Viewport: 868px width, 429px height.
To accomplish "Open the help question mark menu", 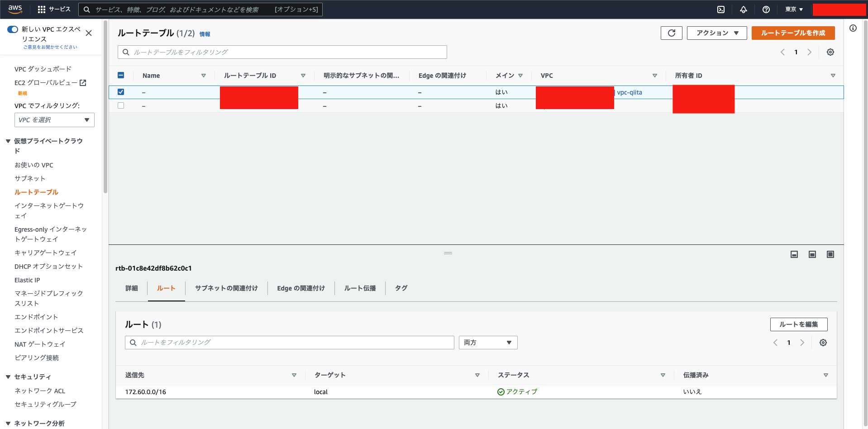I will coord(766,10).
